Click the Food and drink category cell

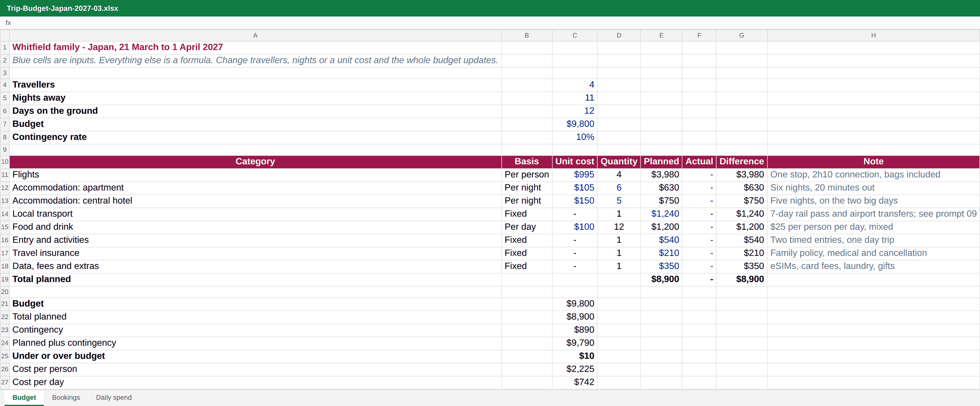pyautogui.click(x=255, y=227)
